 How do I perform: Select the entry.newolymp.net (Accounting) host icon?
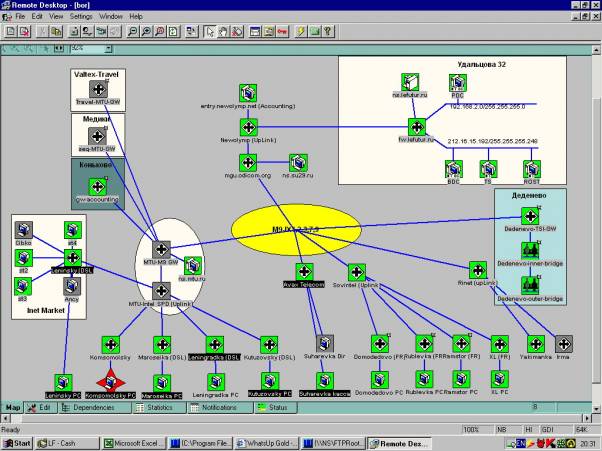point(248,93)
